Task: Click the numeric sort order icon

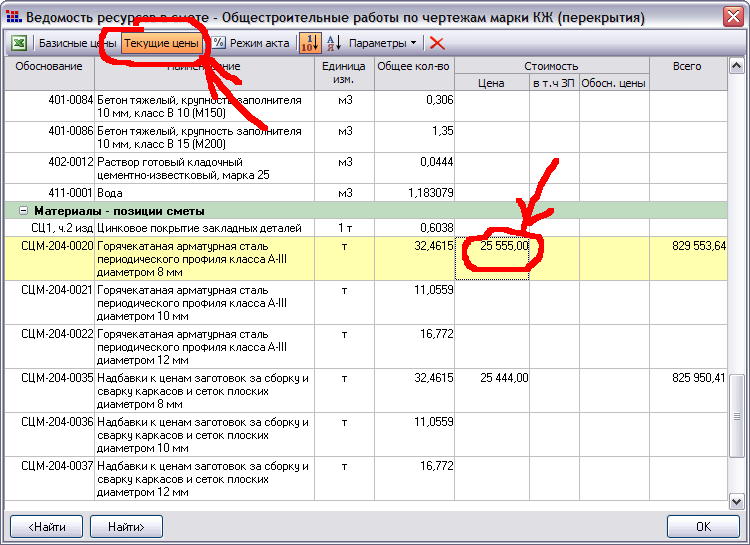Action: [x=310, y=43]
